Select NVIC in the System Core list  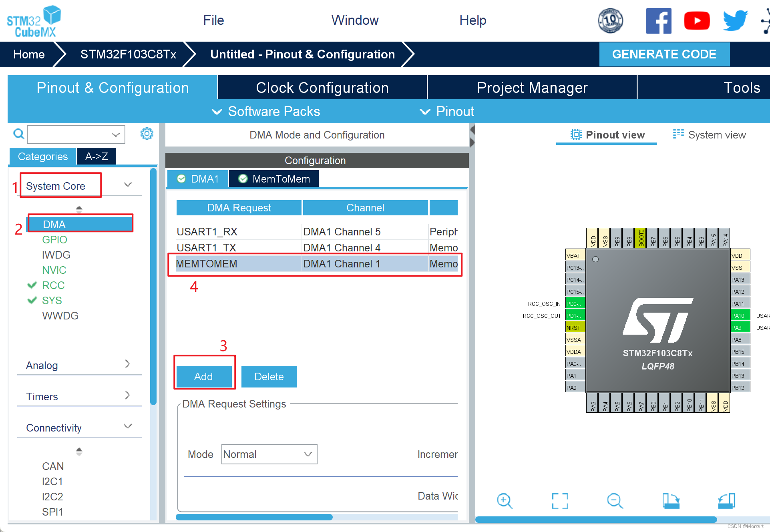tap(54, 270)
